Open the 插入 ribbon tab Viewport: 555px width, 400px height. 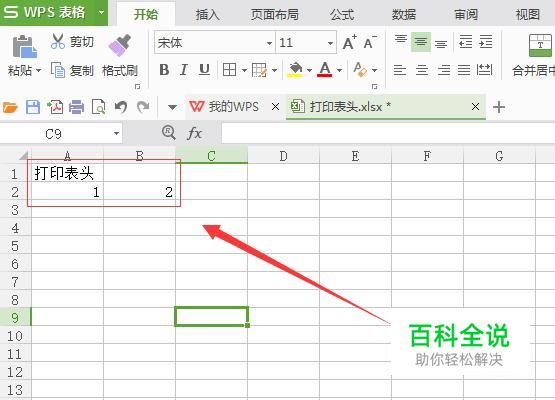208,15
